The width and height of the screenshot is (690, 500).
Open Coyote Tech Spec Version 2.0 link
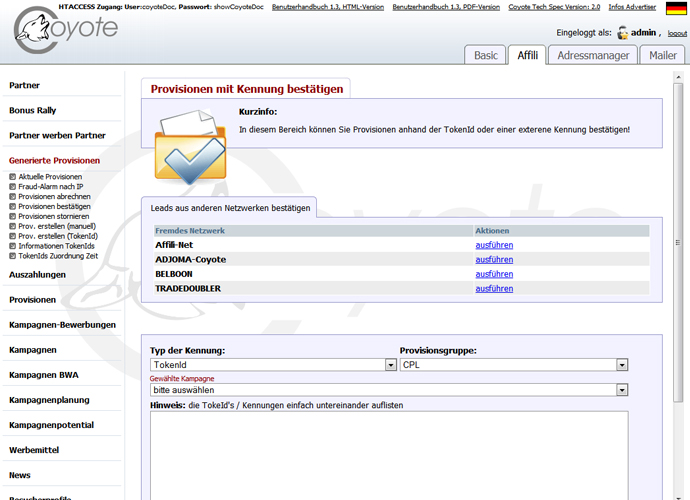tap(554, 7)
